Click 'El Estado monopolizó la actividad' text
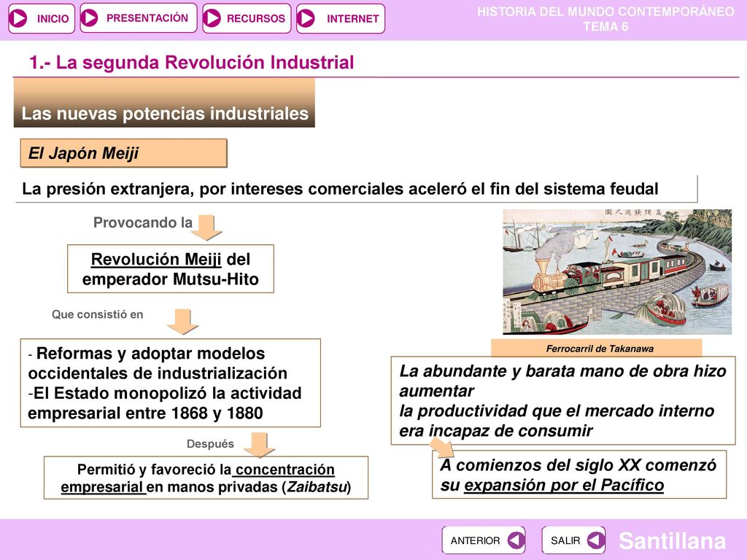 164,393
